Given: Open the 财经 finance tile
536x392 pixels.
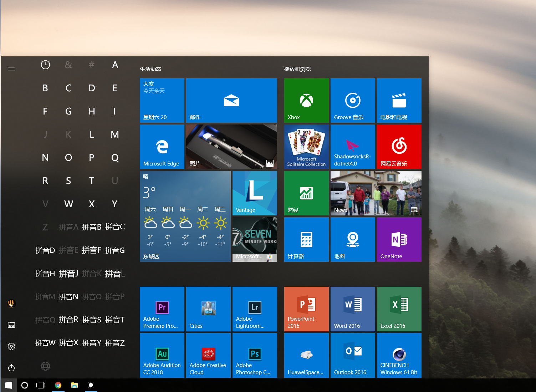Looking at the screenshot, I should coord(306,193).
